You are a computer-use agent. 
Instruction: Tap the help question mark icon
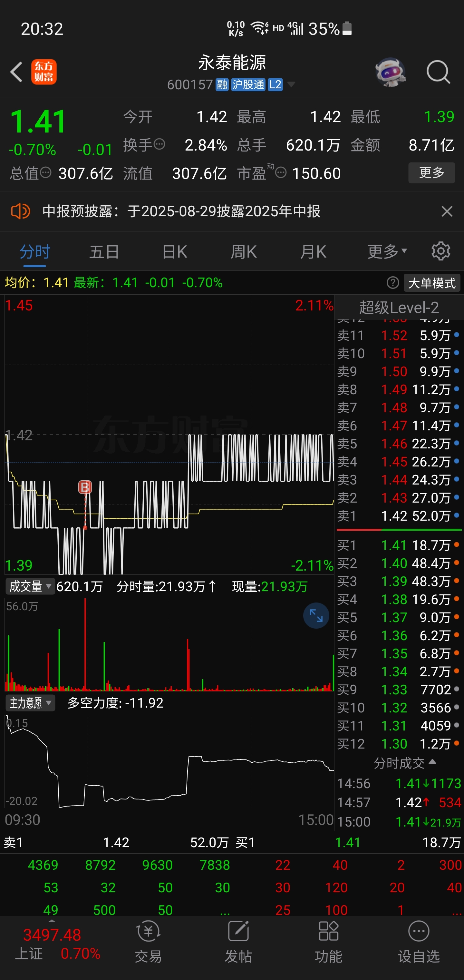point(392,283)
